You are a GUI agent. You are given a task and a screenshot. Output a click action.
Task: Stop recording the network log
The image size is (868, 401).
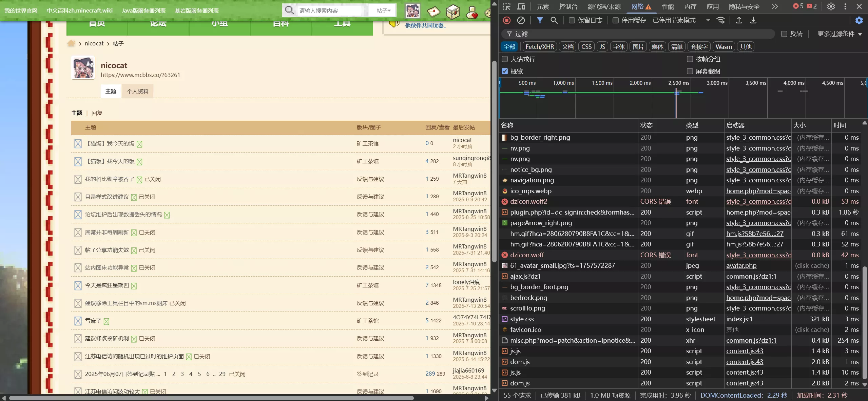point(506,20)
